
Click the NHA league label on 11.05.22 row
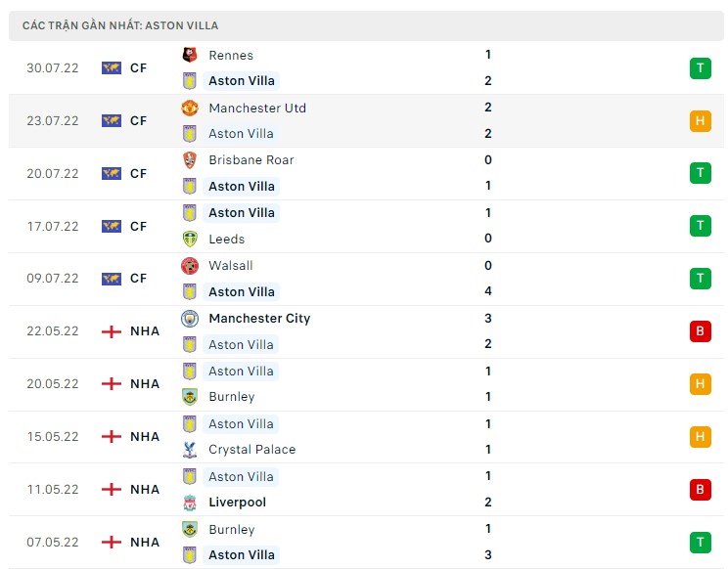(145, 490)
